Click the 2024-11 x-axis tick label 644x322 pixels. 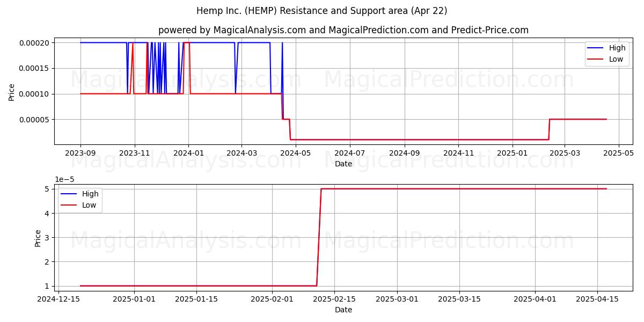[458, 153]
